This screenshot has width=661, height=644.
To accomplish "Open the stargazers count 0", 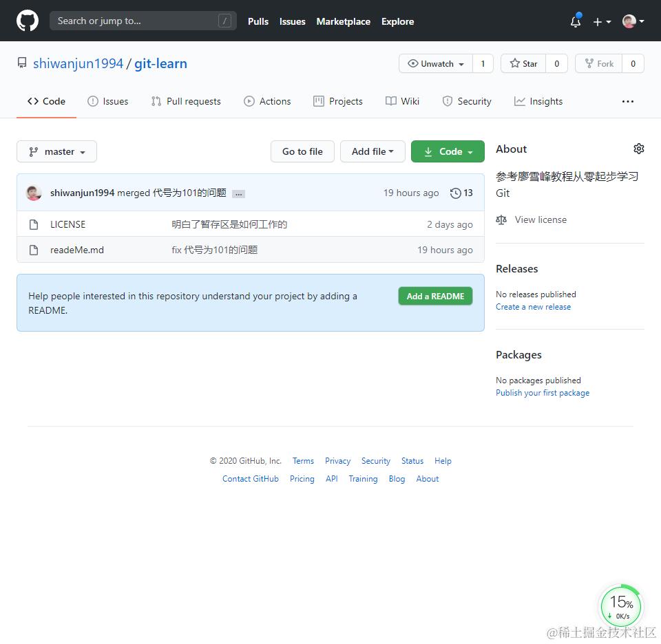I will pyautogui.click(x=557, y=63).
